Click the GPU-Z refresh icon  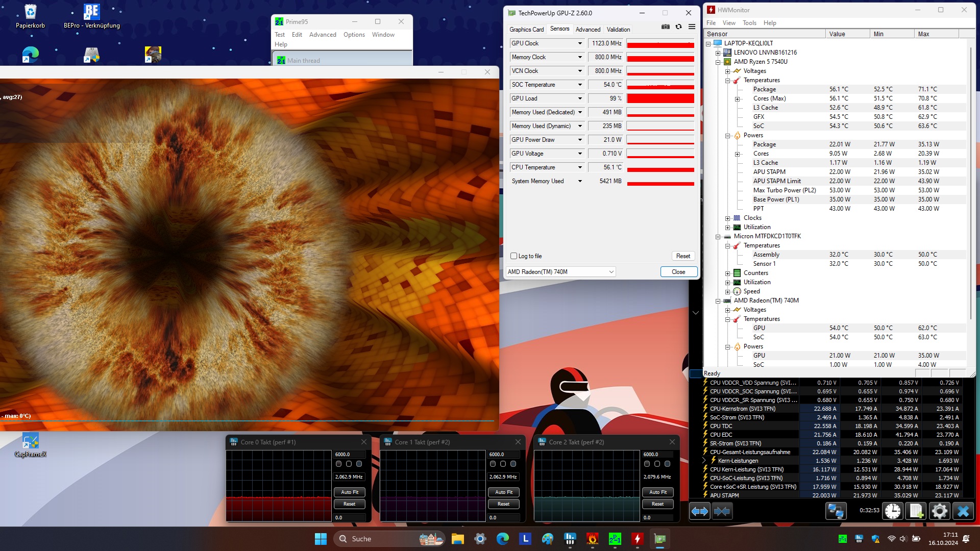678,27
